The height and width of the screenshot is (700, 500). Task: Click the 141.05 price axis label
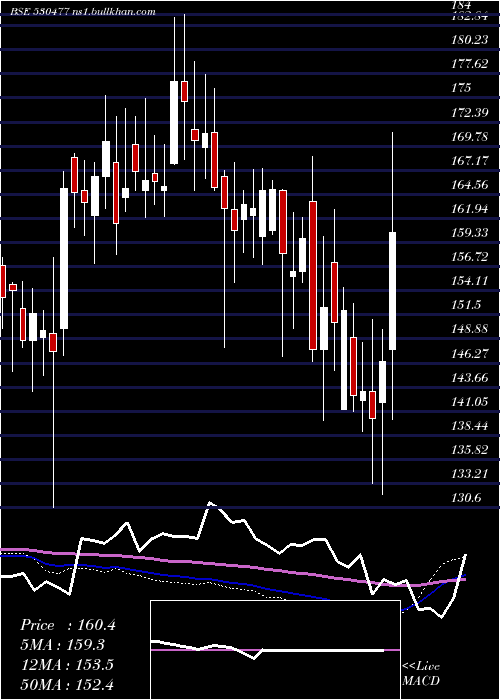click(469, 403)
